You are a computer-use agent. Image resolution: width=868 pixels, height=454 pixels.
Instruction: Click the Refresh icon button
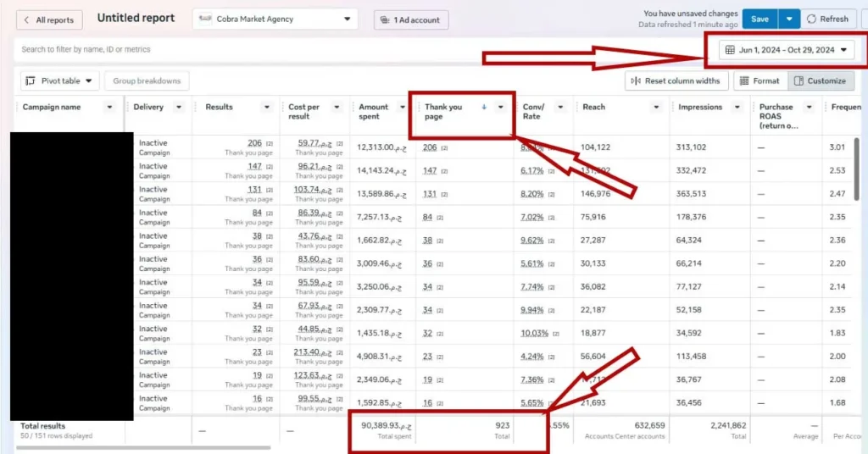click(x=826, y=19)
